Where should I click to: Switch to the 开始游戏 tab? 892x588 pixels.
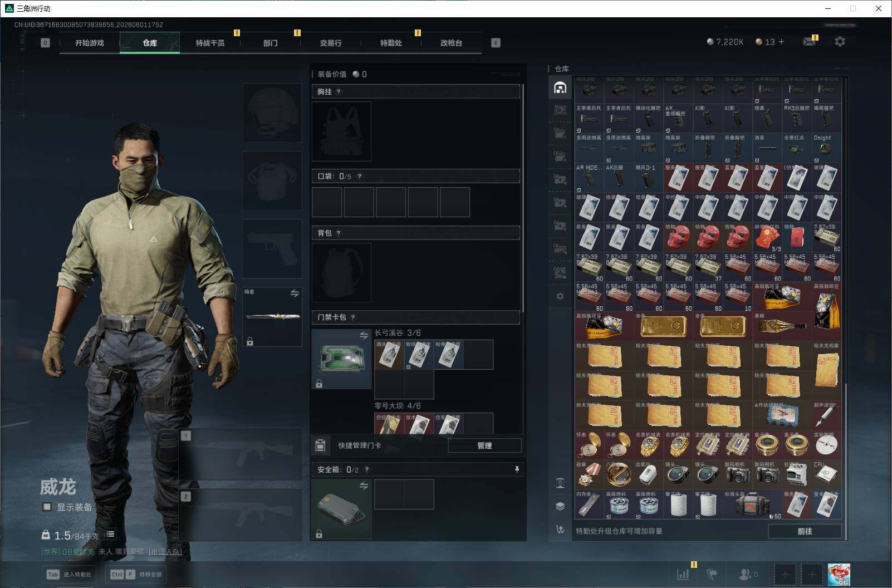[x=90, y=43]
